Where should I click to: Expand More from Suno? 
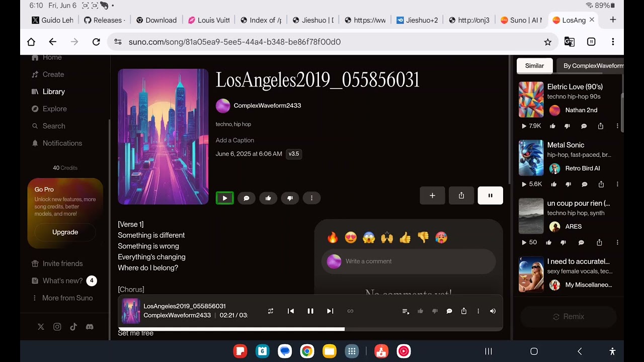62,298
